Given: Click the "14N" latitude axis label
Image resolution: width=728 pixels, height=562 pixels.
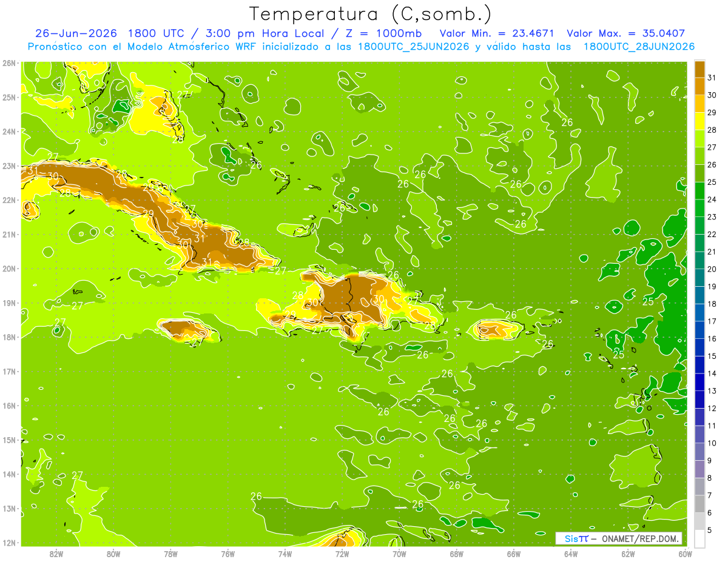Looking at the screenshot, I should point(9,474).
